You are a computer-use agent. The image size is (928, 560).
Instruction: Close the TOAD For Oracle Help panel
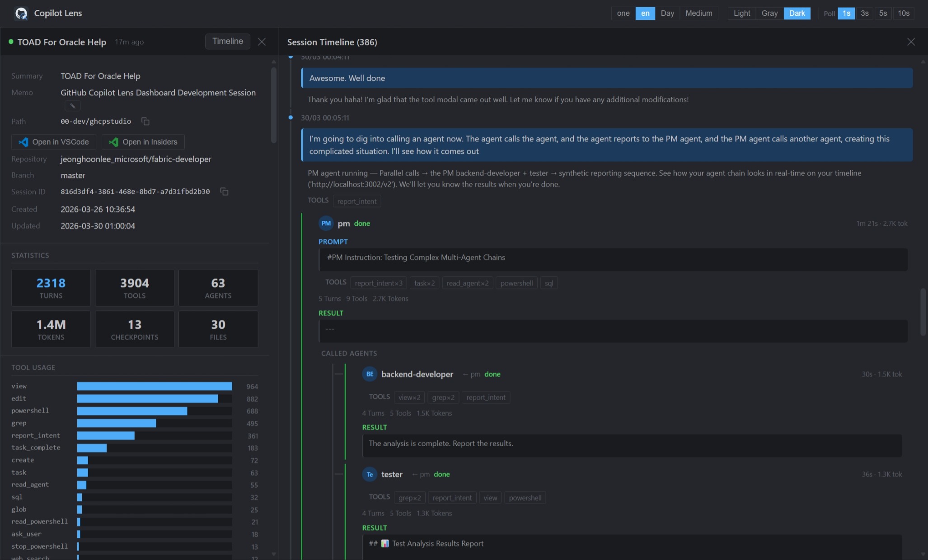pos(262,42)
